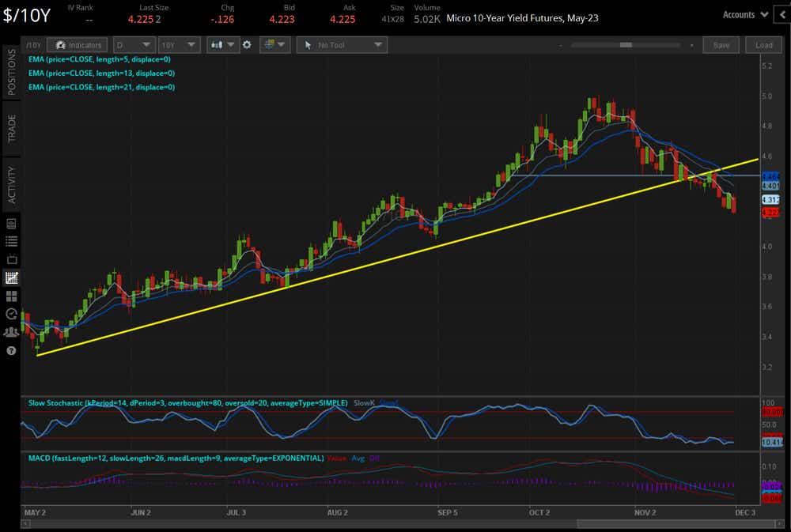
Task: Toggle the SlowK plot visibility
Action: click(365, 402)
